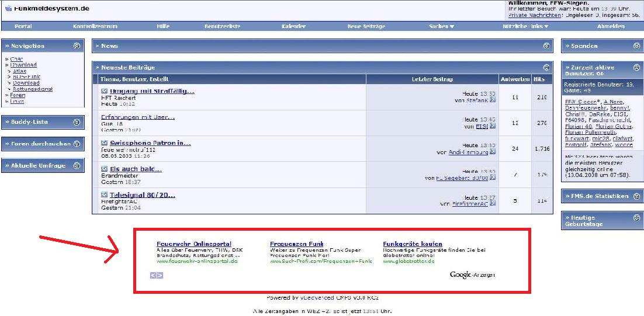644x316 pixels.
Task: Collapse the Navigation panel
Action: pos(77,46)
